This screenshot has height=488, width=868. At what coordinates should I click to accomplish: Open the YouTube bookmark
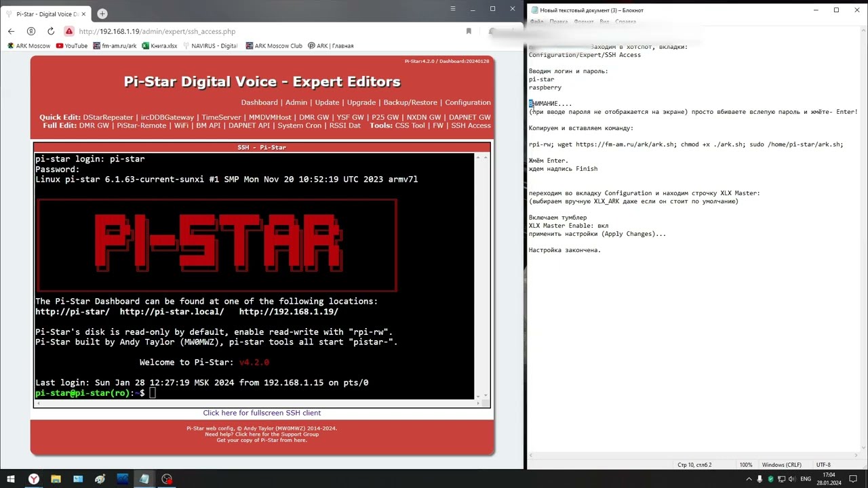(72, 46)
